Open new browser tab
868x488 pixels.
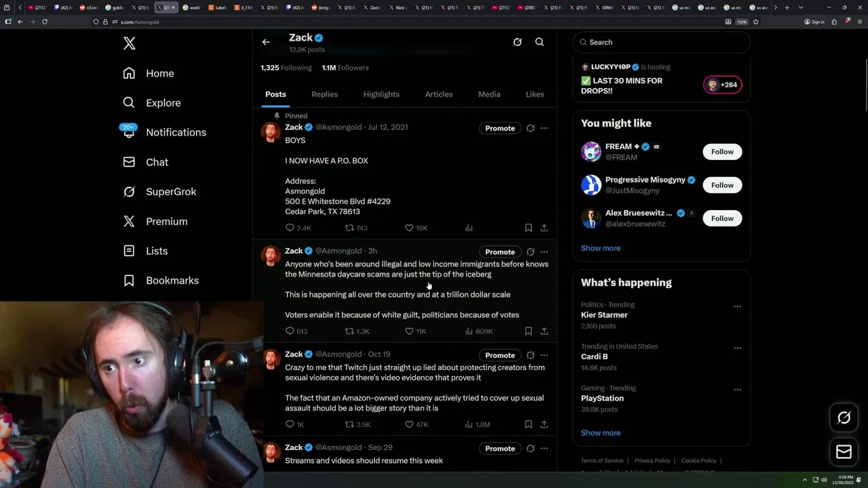click(787, 7)
